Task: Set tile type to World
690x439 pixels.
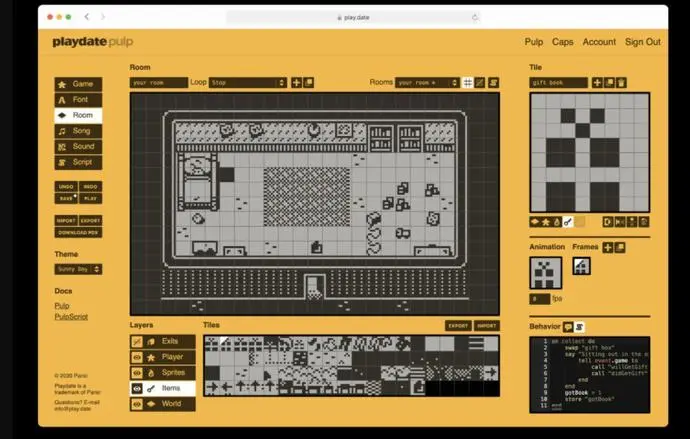Action: point(535,222)
